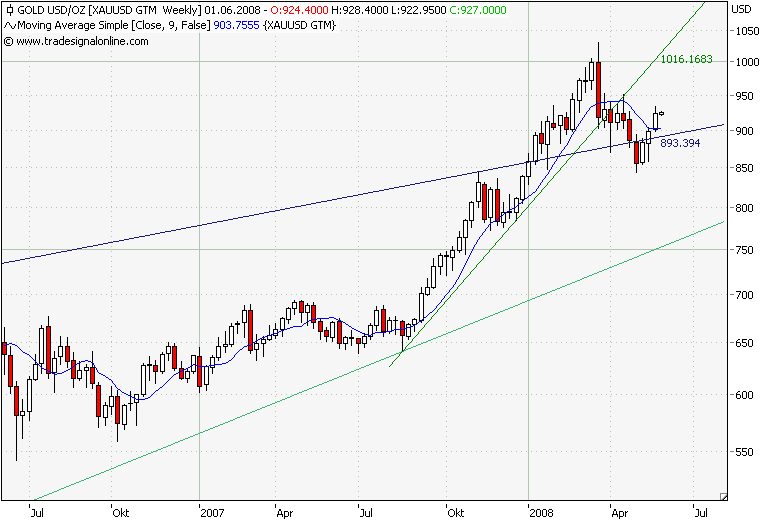Click the moving average line icon in legend
Viewport: 769px width, 520px height.
(10, 26)
